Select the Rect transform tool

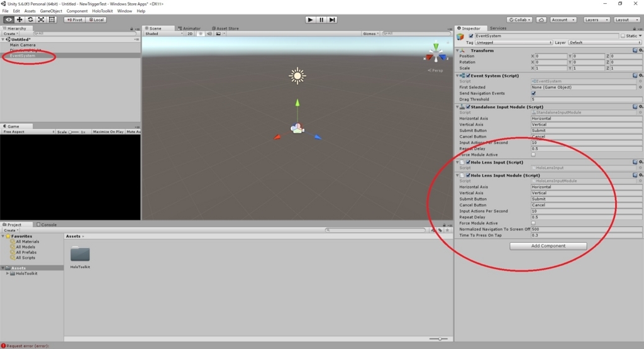tap(52, 19)
